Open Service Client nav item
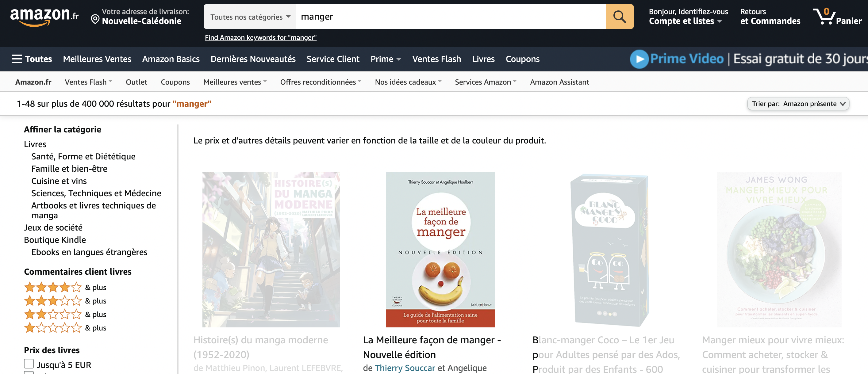The height and width of the screenshot is (374, 868). [x=333, y=59]
